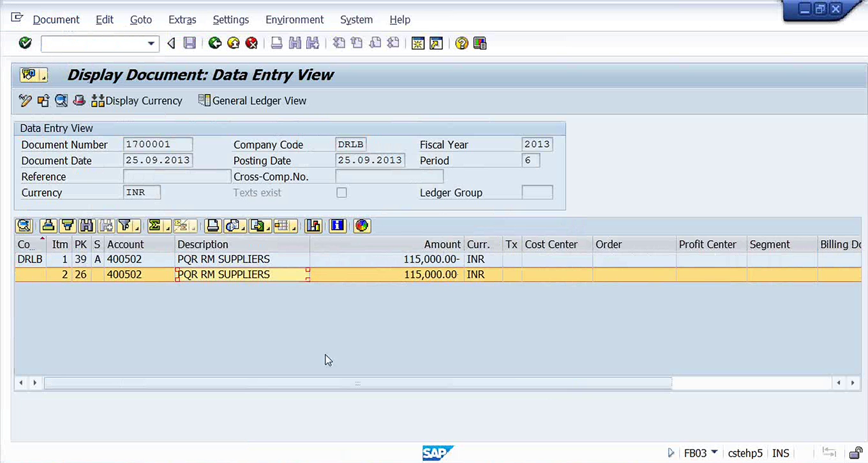Click the Cost Center column header

coord(557,245)
